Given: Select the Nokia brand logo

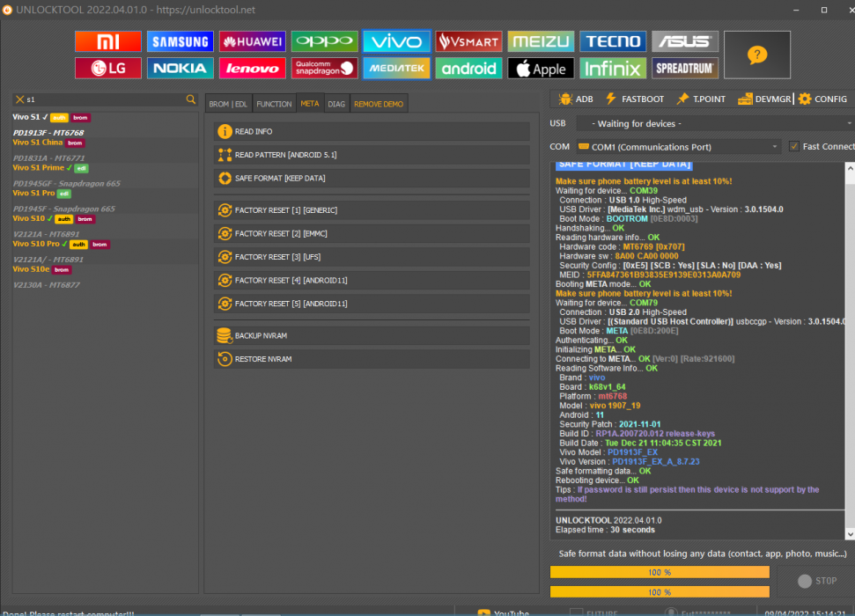Looking at the screenshot, I should [180, 68].
